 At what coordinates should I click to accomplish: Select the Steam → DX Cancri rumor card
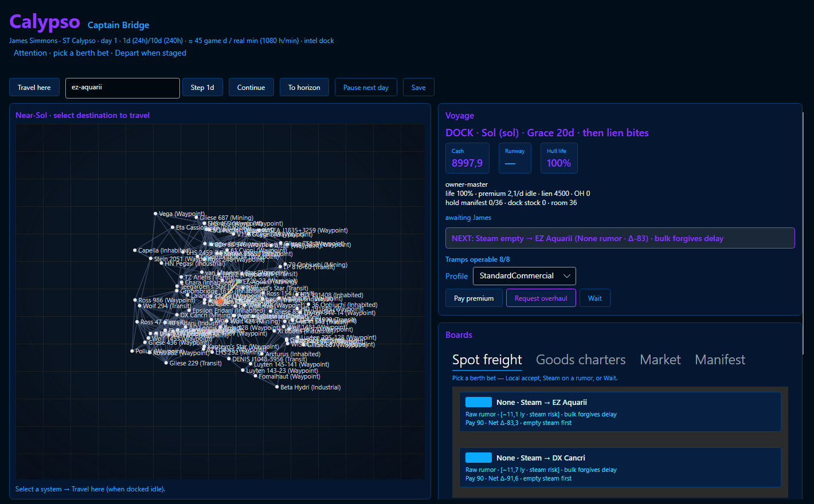pos(620,467)
